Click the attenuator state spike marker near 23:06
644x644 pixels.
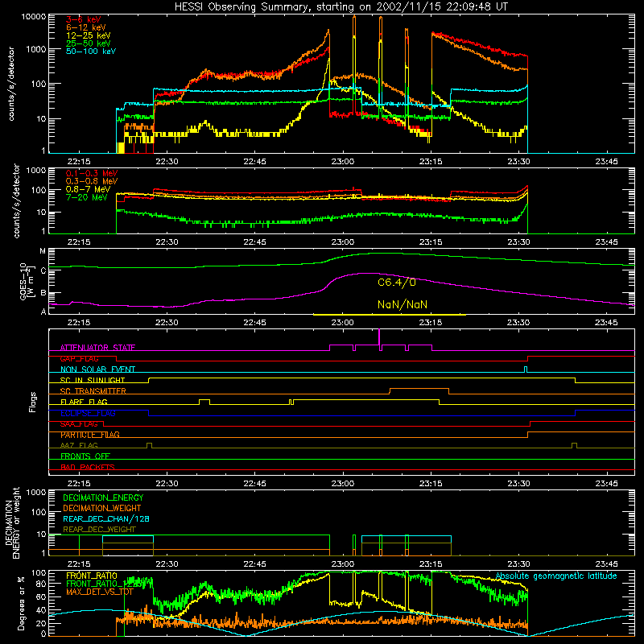point(379,337)
